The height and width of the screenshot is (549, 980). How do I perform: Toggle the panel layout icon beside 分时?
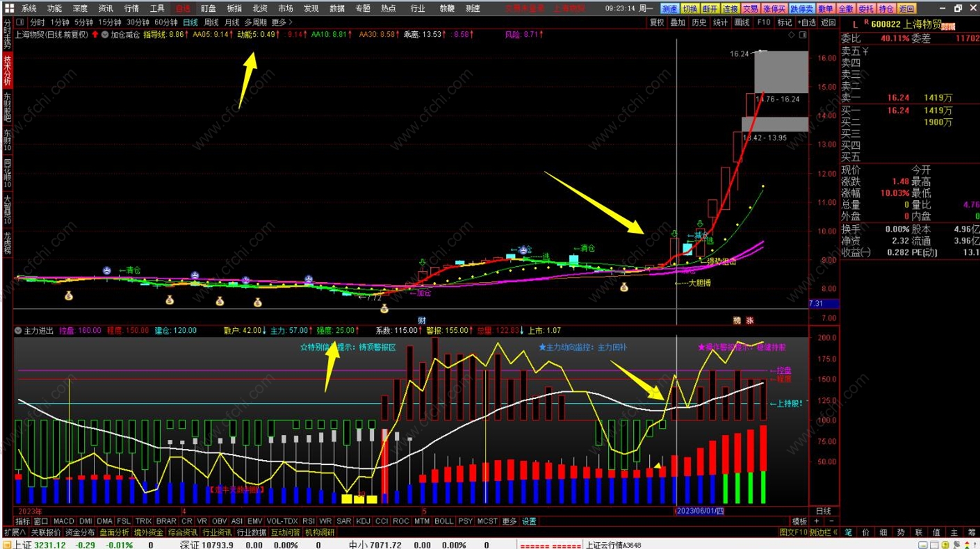click(x=20, y=22)
